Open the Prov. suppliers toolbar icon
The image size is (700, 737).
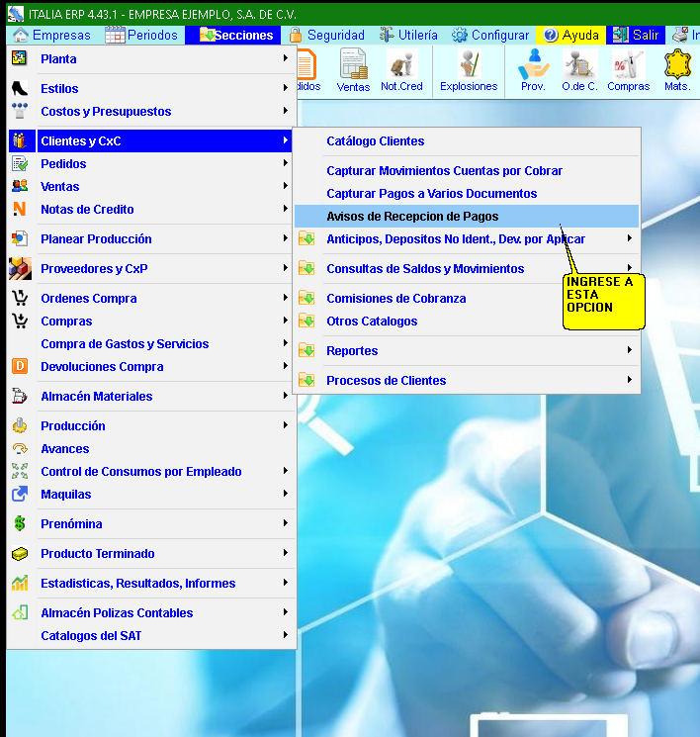coord(533,70)
